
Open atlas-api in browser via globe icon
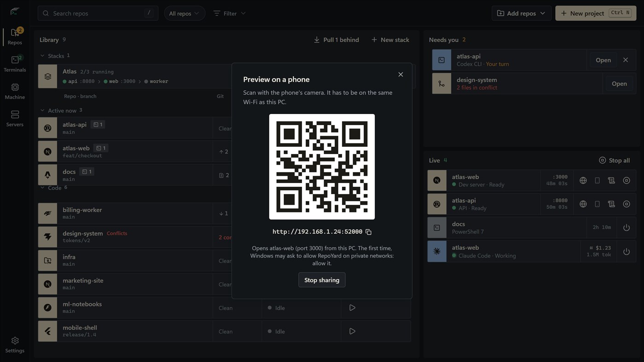[x=583, y=204]
